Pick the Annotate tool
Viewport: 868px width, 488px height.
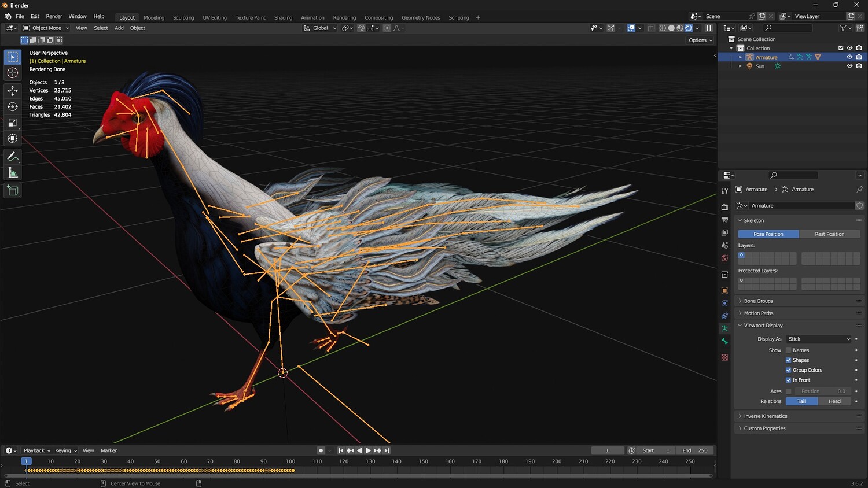coord(13,157)
